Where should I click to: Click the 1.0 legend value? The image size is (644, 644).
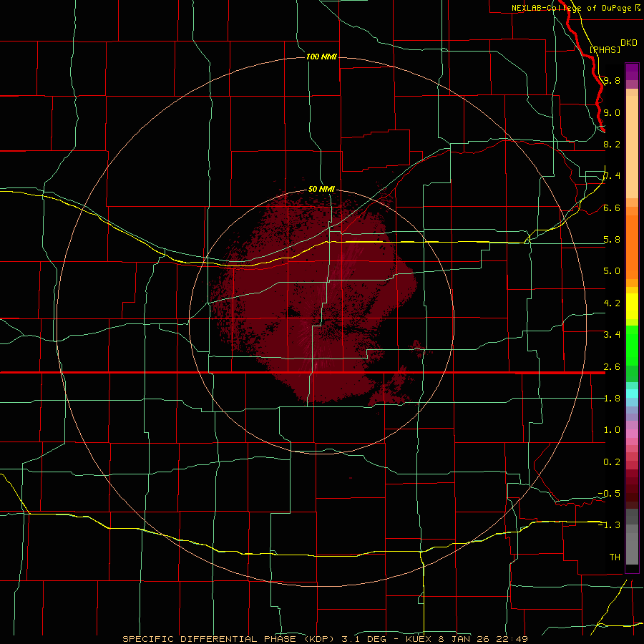point(612,430)
